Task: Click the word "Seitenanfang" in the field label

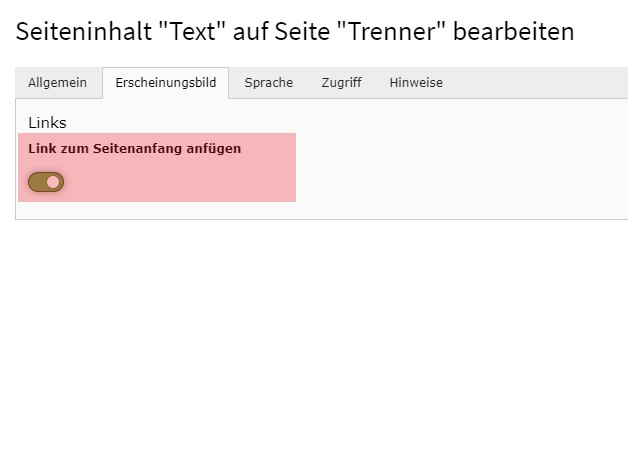Action: [x=137, y=149]
